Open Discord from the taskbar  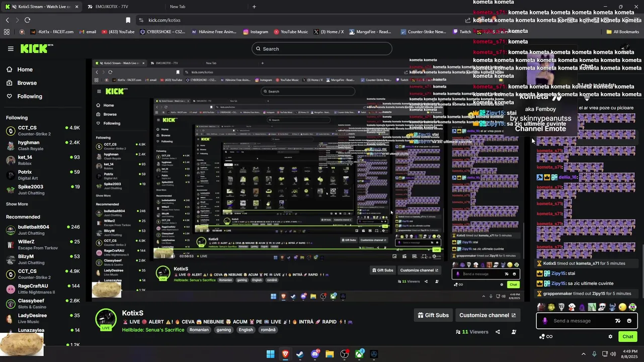315,354
